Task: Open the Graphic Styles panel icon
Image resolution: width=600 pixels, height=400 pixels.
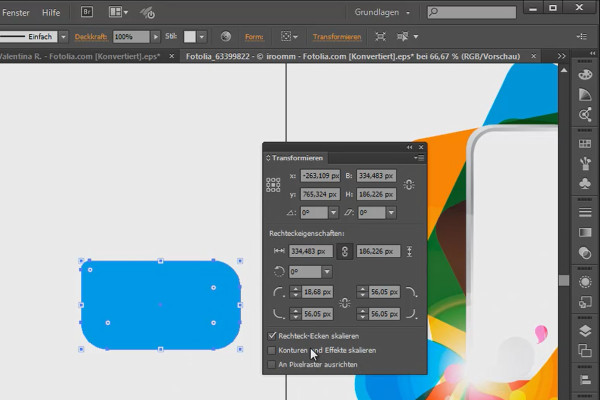Action: tap(585, 302)
